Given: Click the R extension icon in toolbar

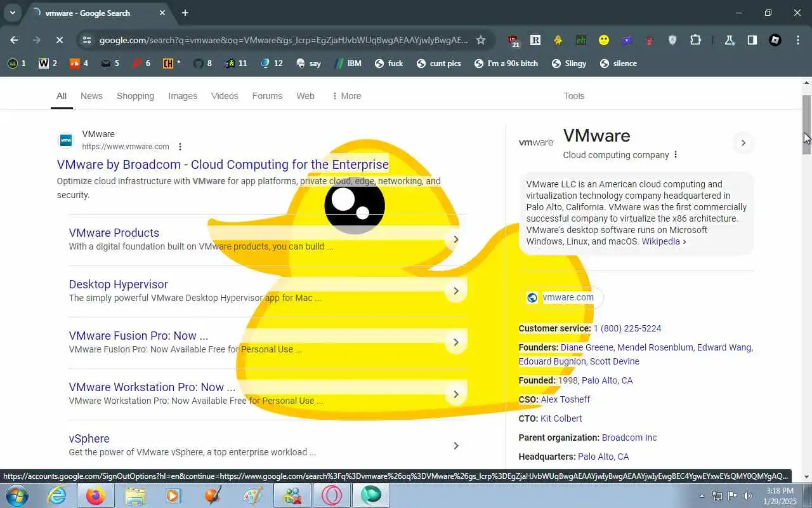Looking at the screenshot, I should click(x=535, y=40).
